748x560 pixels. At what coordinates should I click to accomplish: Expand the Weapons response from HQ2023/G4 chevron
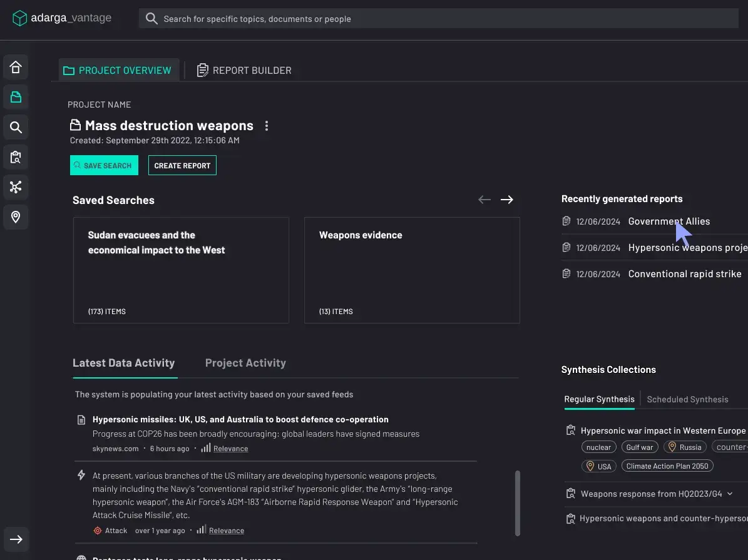(x=730, y=494)
